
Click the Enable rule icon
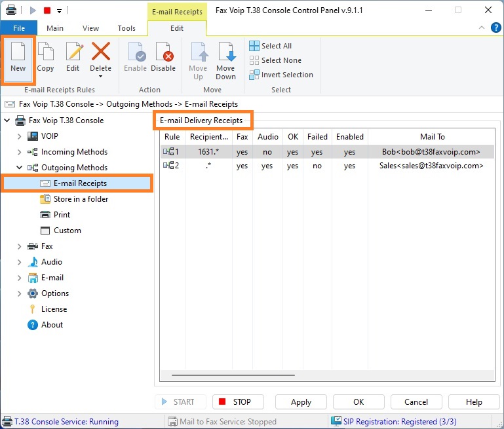tap(136, 52)
